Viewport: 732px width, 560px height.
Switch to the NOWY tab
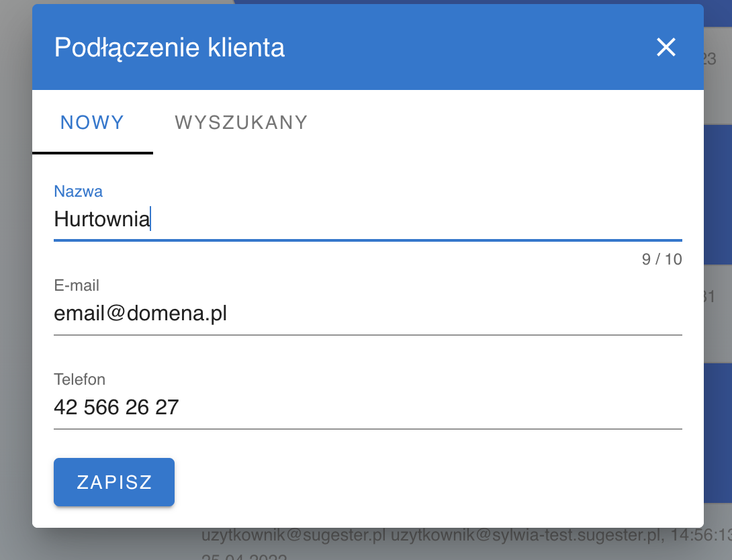point(93,122)
